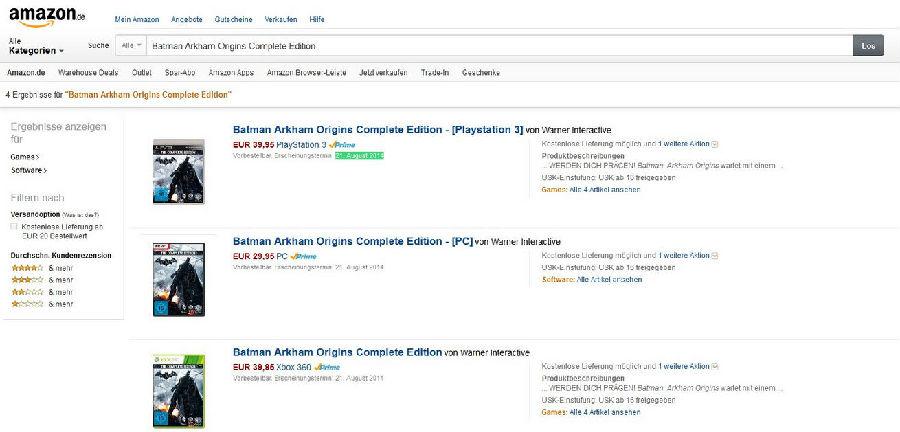
Task: Click Prime badge next to PC price
Action: [303, 256]
